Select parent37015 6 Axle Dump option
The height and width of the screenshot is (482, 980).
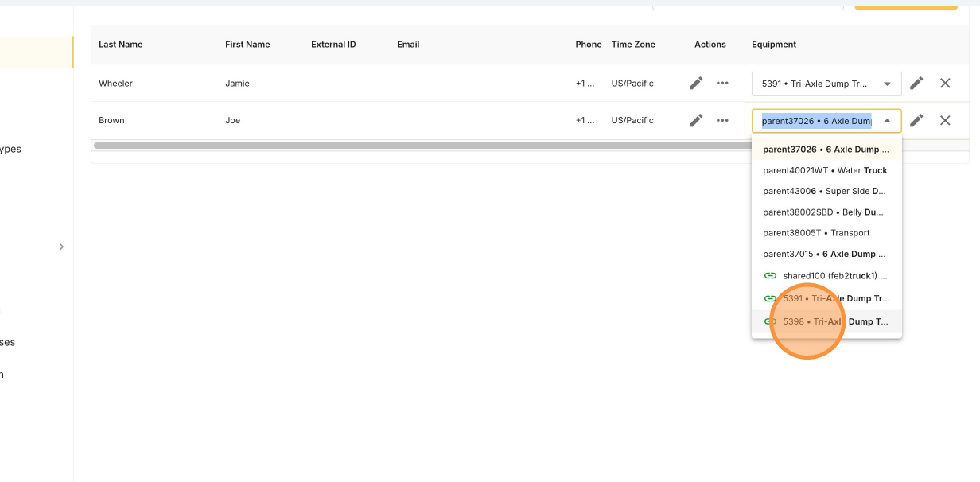pos(826,254)
